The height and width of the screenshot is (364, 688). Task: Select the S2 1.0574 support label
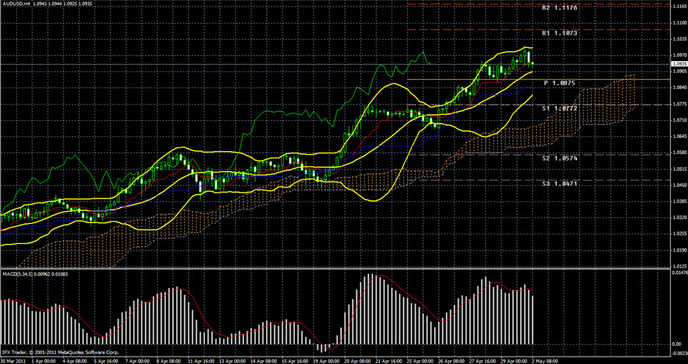pos(559,158)
